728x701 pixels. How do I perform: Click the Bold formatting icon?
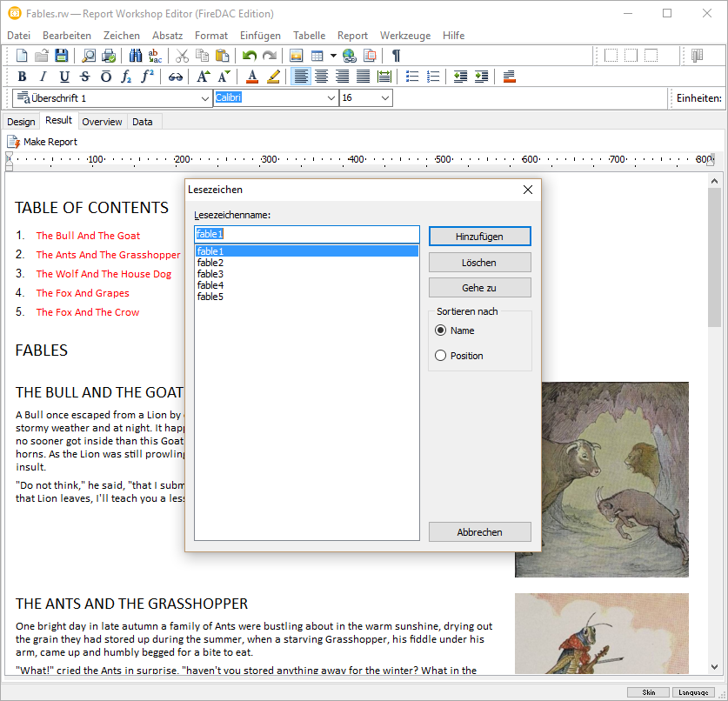point(22,77)
